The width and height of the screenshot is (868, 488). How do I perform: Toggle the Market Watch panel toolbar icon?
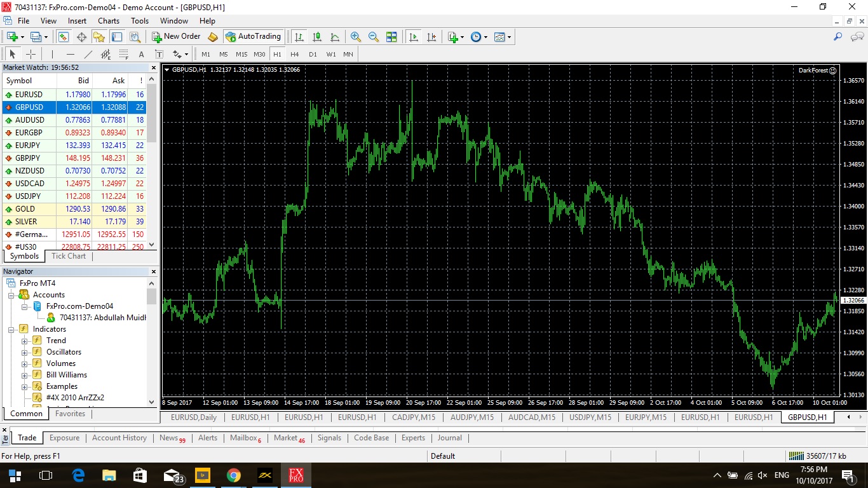click(x=64, y=37)
